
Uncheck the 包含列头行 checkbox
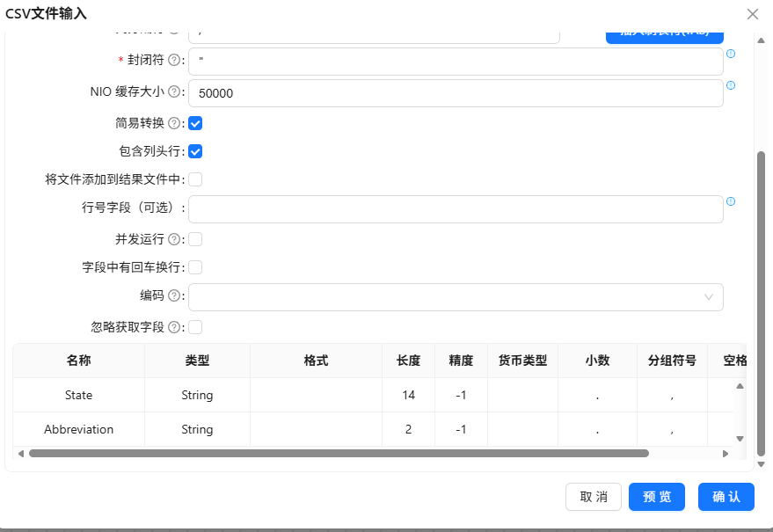[195, 151]
